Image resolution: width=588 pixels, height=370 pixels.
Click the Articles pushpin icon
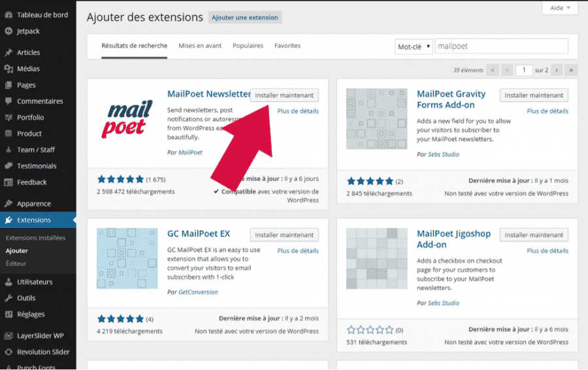click(x=8, y=52)
